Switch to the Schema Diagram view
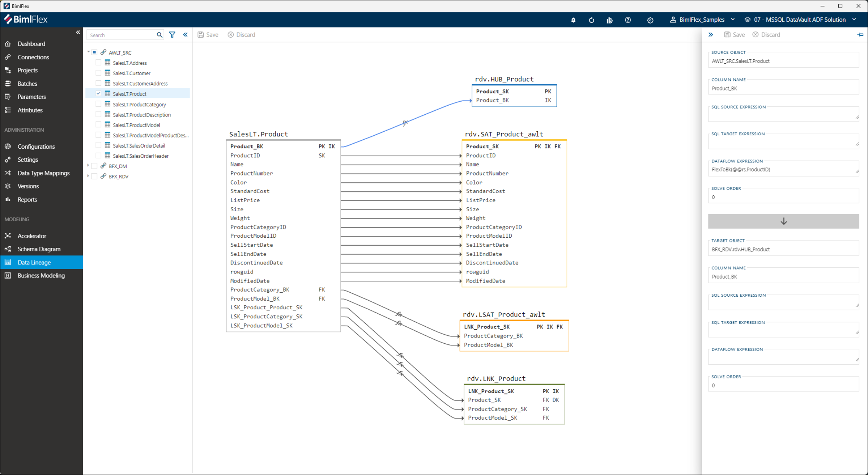This screenshot has width=868, height=475. (39, 249)
